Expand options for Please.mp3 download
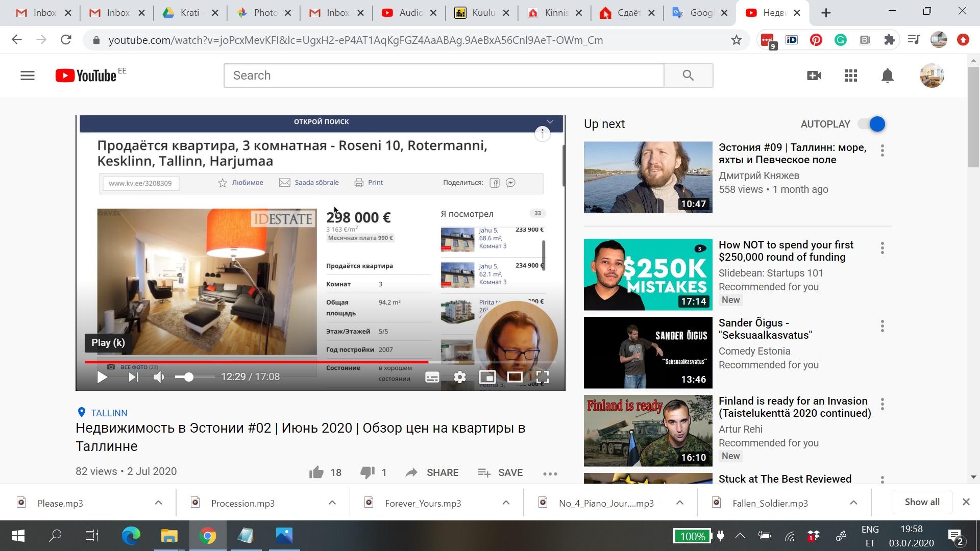 158,503
